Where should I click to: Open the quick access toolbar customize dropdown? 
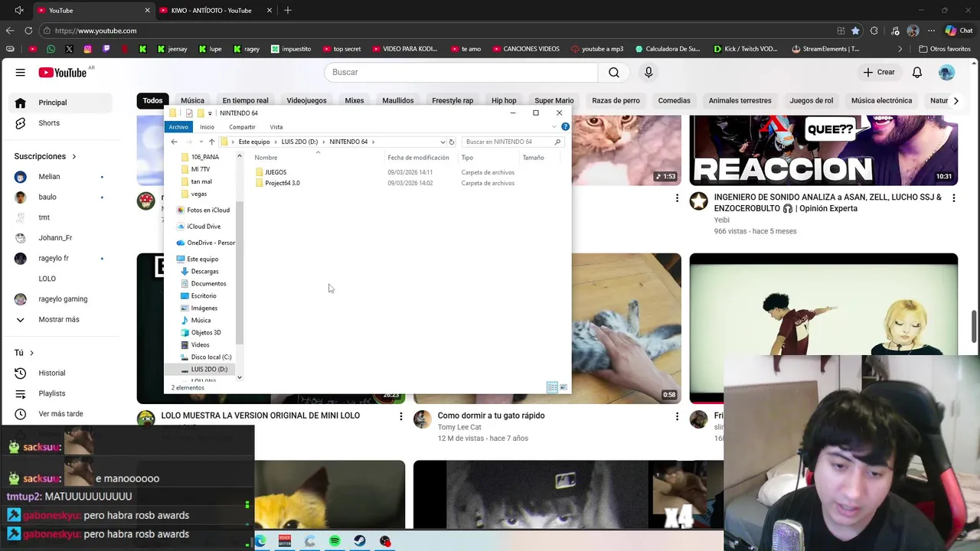210,113
